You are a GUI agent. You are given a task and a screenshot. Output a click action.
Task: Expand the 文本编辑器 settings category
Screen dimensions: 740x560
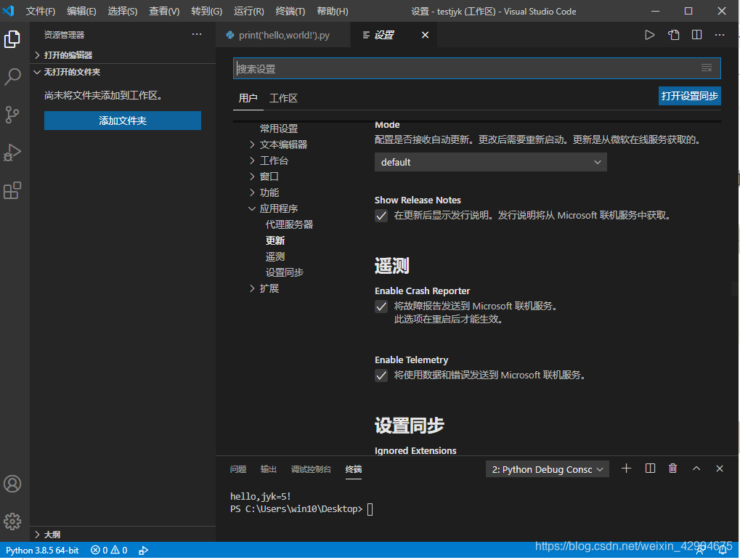[278, 145]
